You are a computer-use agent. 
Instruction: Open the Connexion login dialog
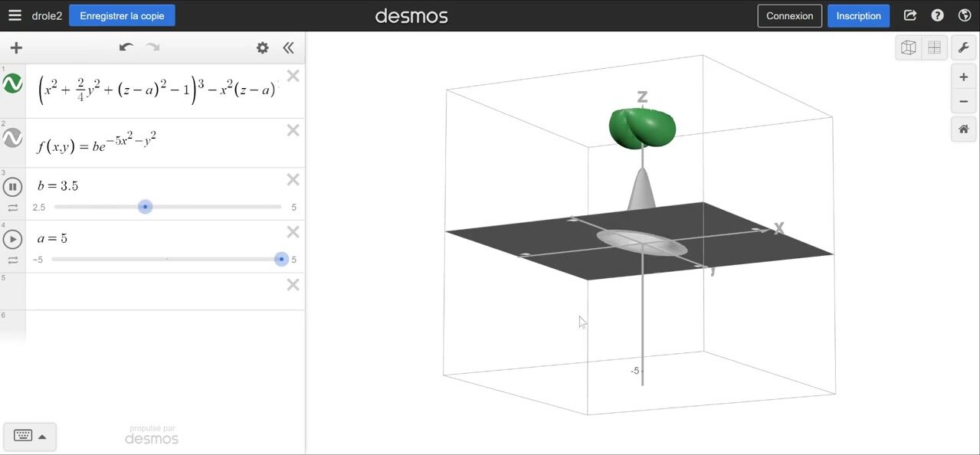click(789, 15)
